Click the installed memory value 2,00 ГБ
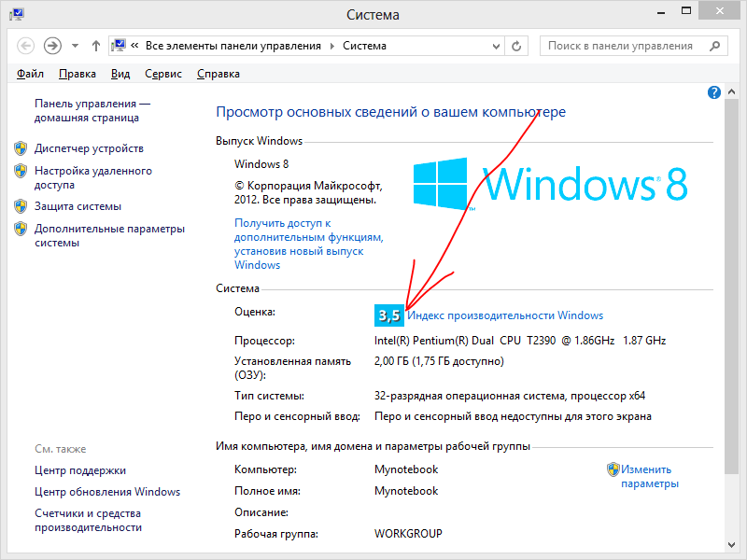This screenshot has height=560, width=747. [439, 361]
